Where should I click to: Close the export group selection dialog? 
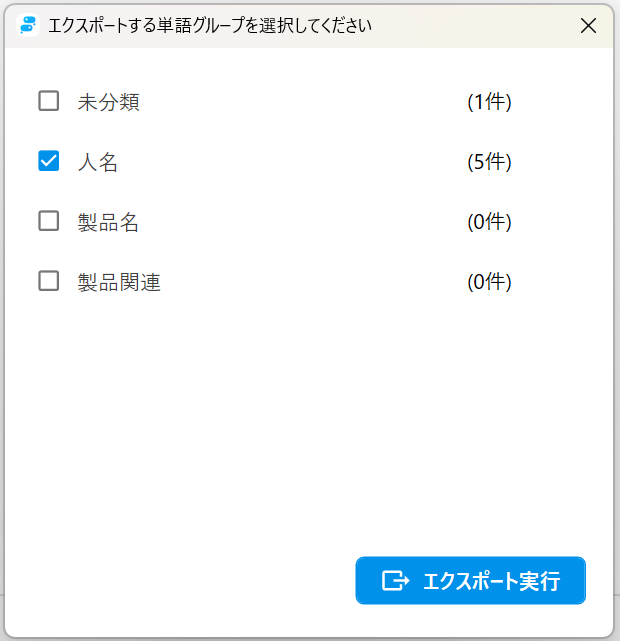click(588, 26)
